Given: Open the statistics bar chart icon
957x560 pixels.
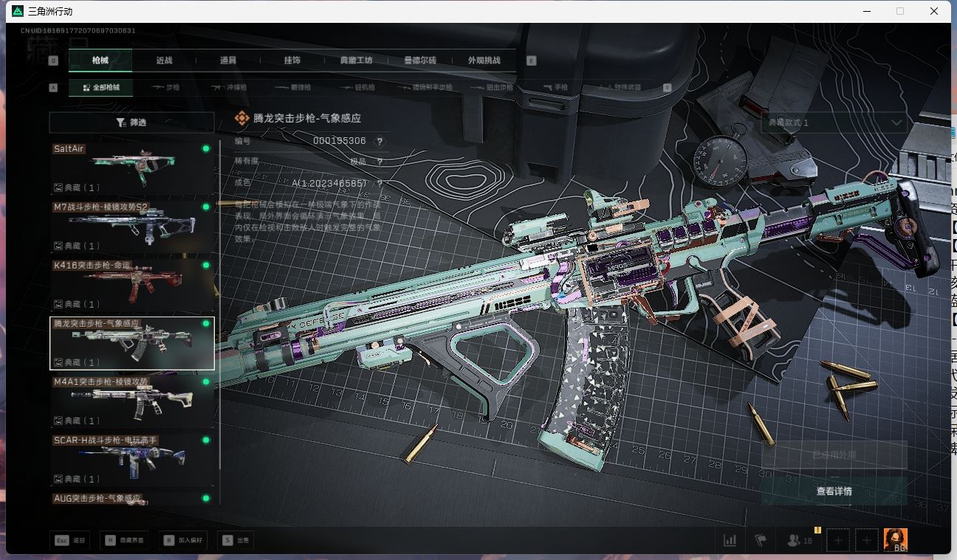Looking at the screenshot, I should click(x=730, y=539).
